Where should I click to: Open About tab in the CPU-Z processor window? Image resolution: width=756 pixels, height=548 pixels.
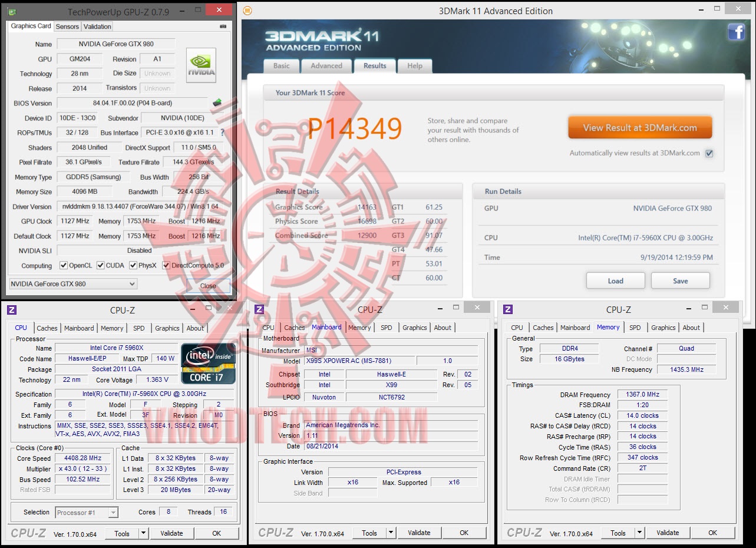[195, 328]
